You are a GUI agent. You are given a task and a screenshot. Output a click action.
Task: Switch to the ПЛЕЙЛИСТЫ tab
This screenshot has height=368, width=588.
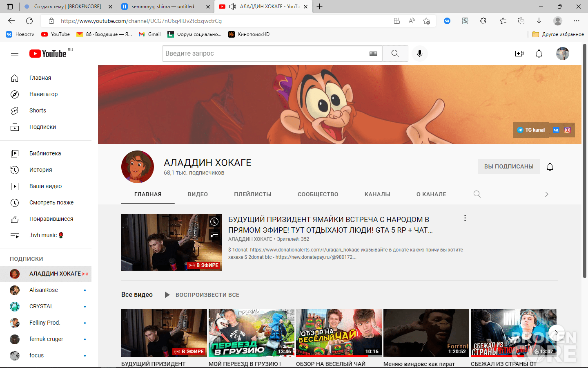[x=253, y=194]
